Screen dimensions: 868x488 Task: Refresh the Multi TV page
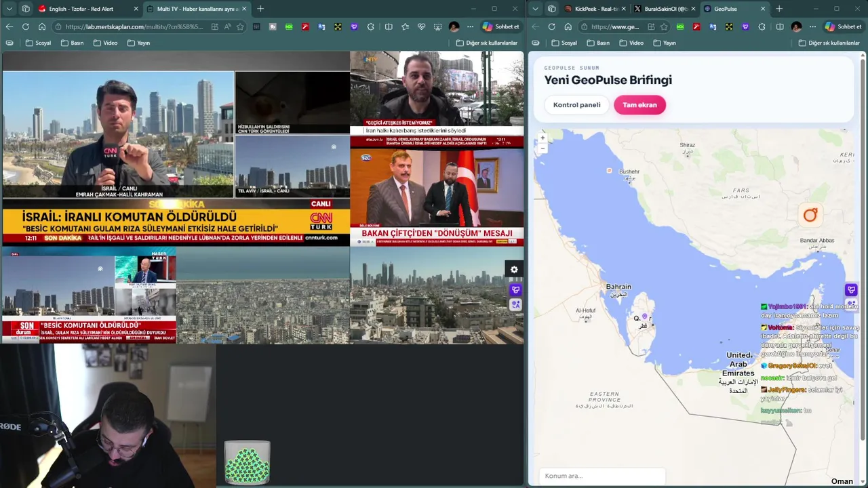pyautogui.click(x=26, y=26)
